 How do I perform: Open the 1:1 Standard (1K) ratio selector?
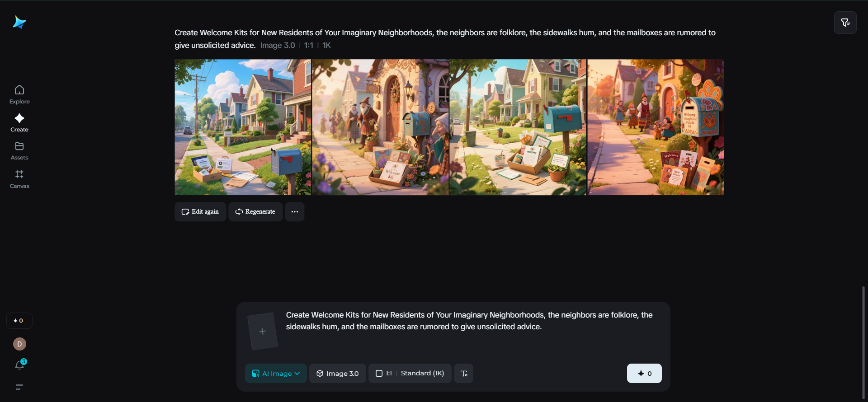pos(410,374)
